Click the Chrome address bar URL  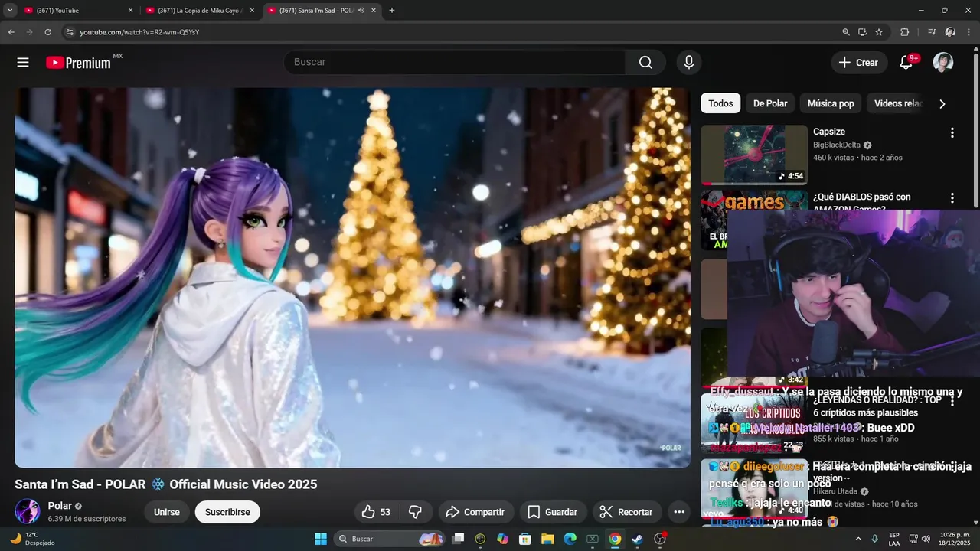pos(139,32)
